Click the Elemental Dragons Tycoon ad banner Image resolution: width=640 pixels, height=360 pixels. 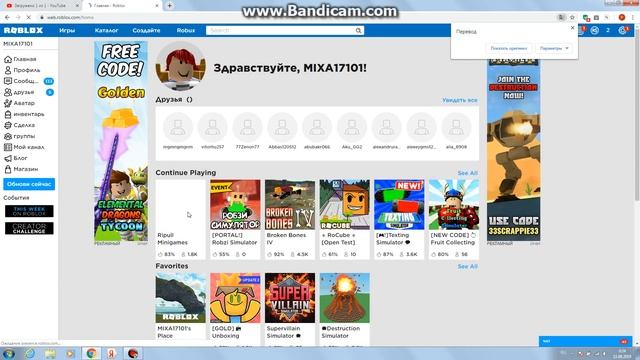tap(121, 141)
